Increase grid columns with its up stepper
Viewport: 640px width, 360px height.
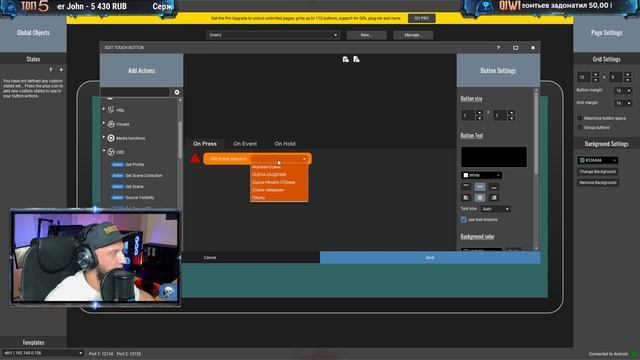(596, 74)
